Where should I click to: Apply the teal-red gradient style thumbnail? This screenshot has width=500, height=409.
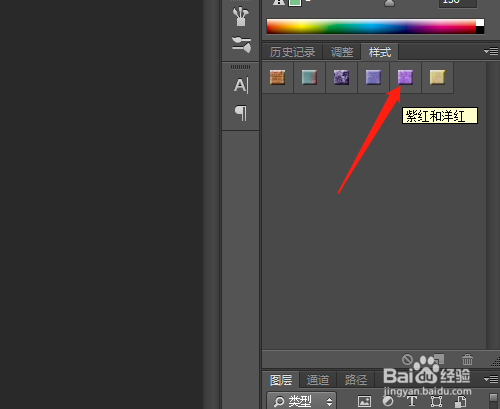coord(309,77)
